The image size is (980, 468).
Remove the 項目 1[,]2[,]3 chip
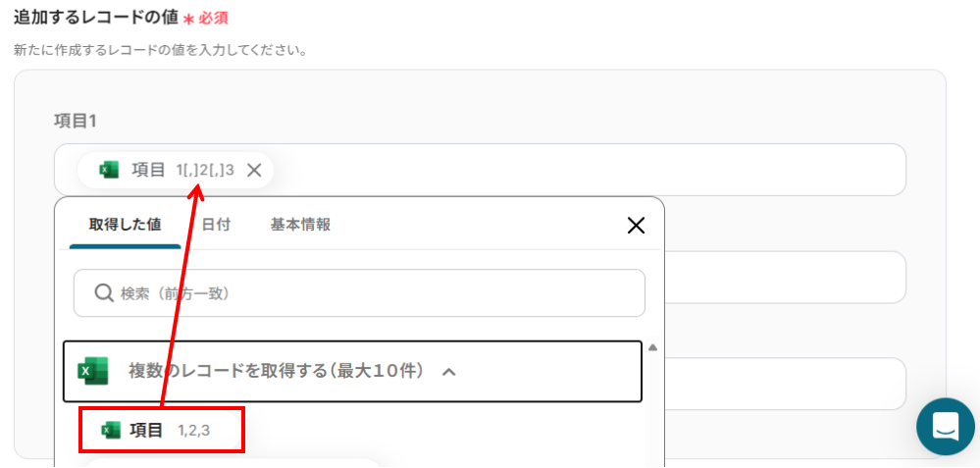click(254, 171)
